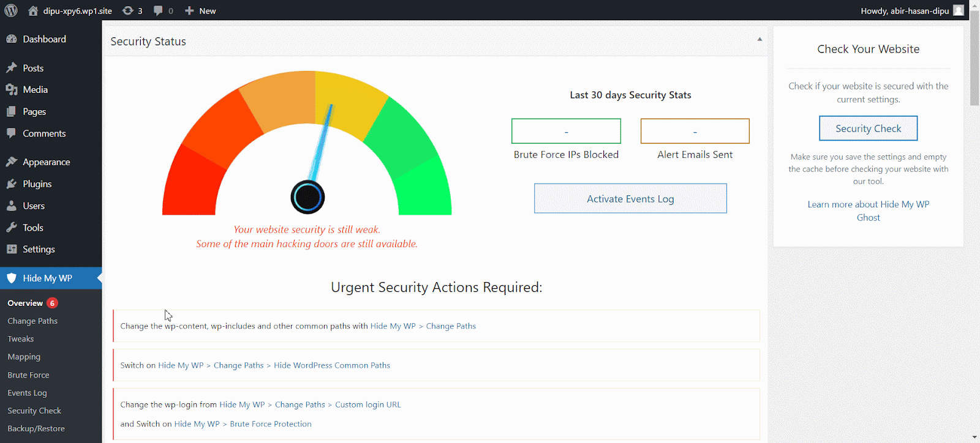Image resolution: width=980 pixels, height=443 pixels.
Task: Open Brute Force submenu item
Action: click(28, 374)
